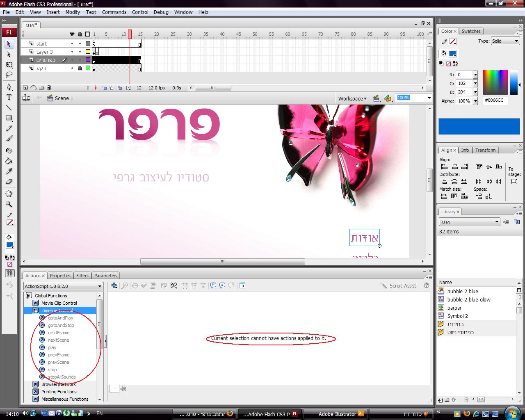Select the Text tool in toolbox
Screen dimensions: 525x420
(x=9, y=97)
